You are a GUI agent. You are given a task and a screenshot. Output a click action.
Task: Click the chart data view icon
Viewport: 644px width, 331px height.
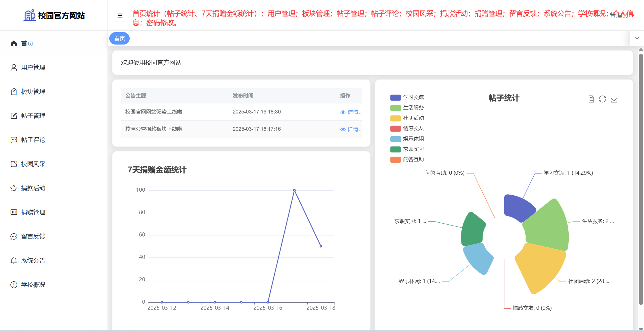click(591, 99)
